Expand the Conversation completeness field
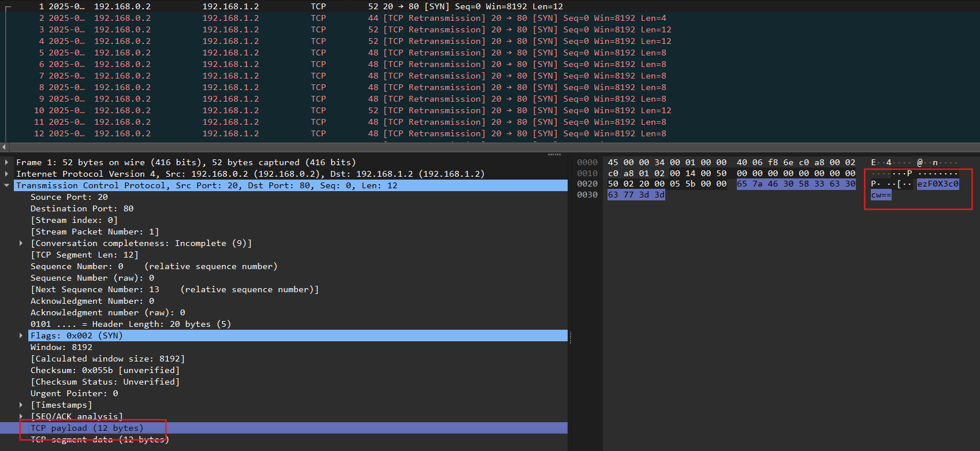 coord(21,243)
